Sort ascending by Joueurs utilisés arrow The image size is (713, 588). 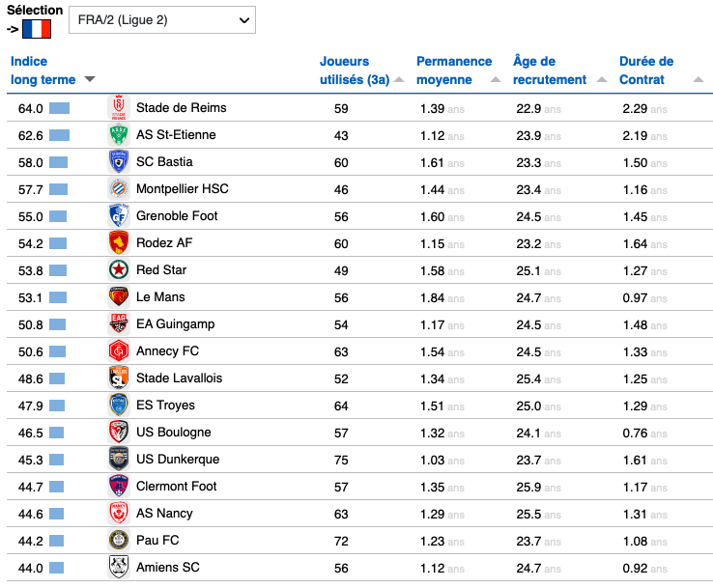tap(399, 80)
